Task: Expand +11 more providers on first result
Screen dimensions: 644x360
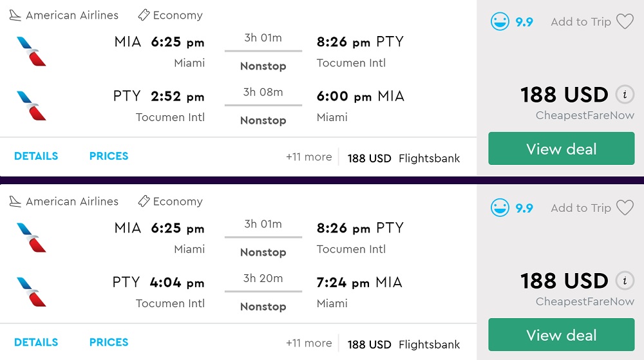Action: [x=309, y=157]
